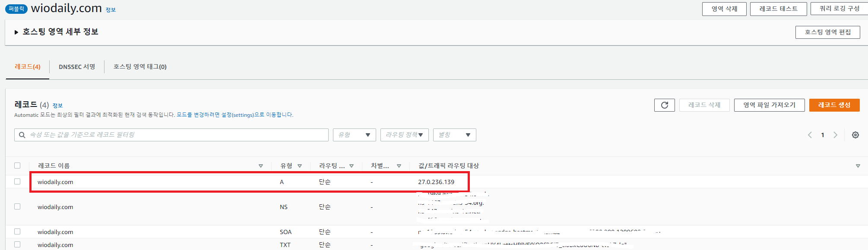Screen dimensions: 868x250
Task: Open the 정보 link next to wiodaily.com title
Action: 111,10
